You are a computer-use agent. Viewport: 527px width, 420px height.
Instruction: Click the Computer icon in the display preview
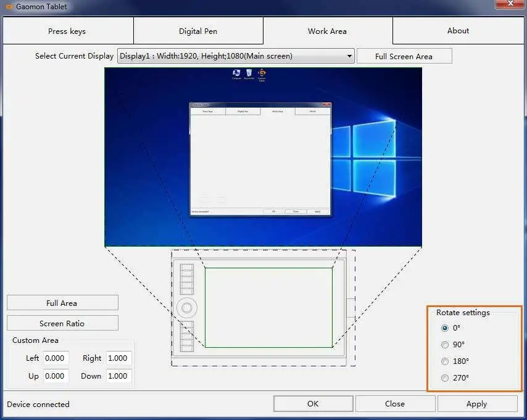[x=236, y=73]
